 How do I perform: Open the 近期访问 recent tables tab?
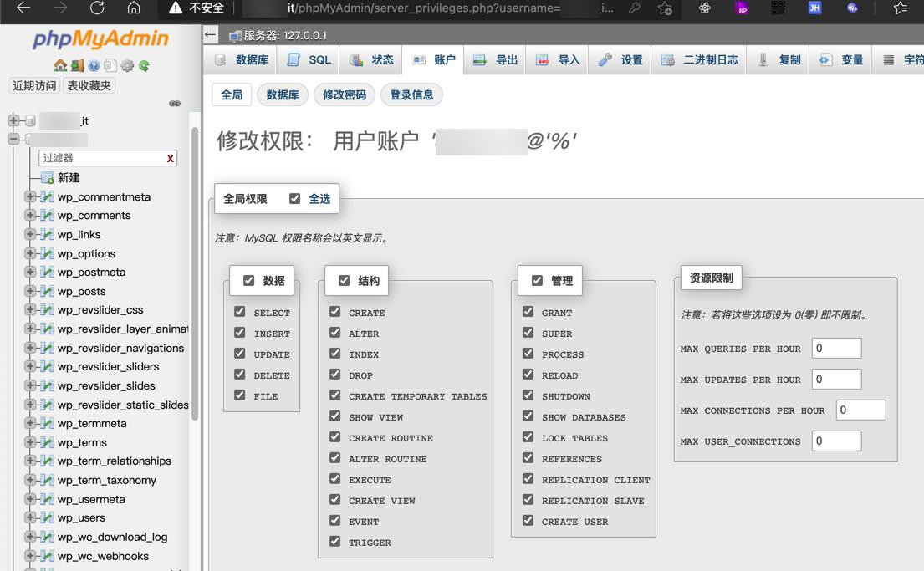(34, 85)
